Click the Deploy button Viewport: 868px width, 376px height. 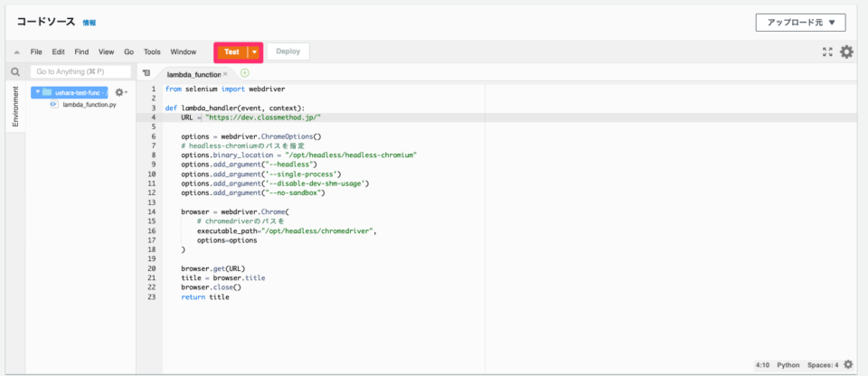pos(288,52)
